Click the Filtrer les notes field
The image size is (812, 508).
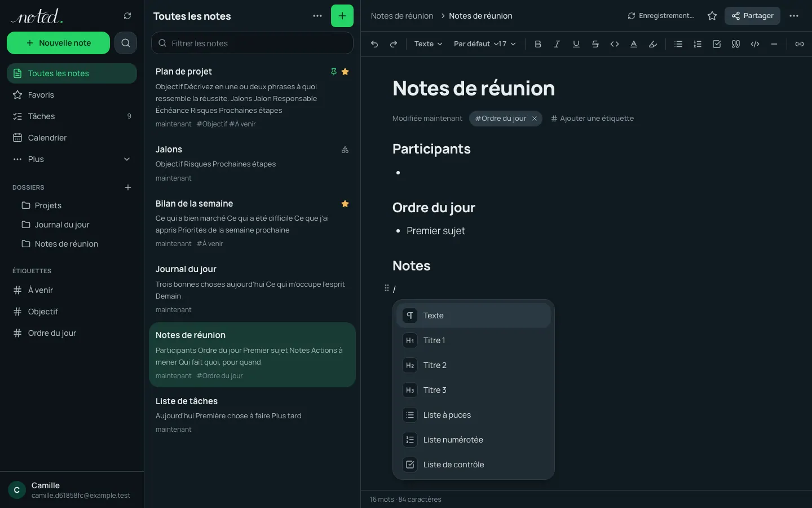(x=252, y=43)
